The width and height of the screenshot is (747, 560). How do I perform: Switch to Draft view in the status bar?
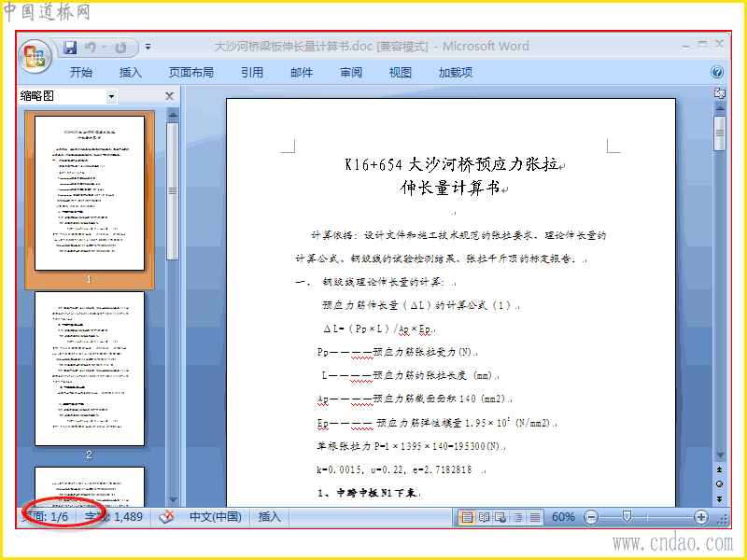535,517
